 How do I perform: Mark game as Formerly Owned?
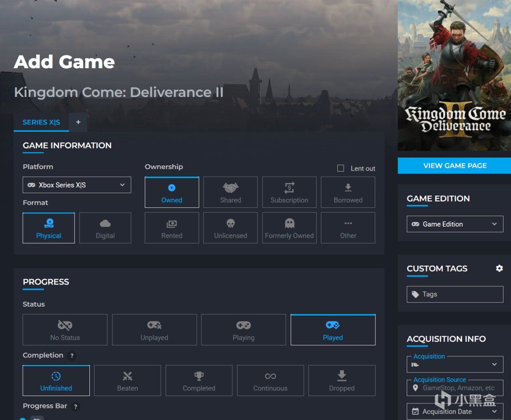tap(289, 228)
